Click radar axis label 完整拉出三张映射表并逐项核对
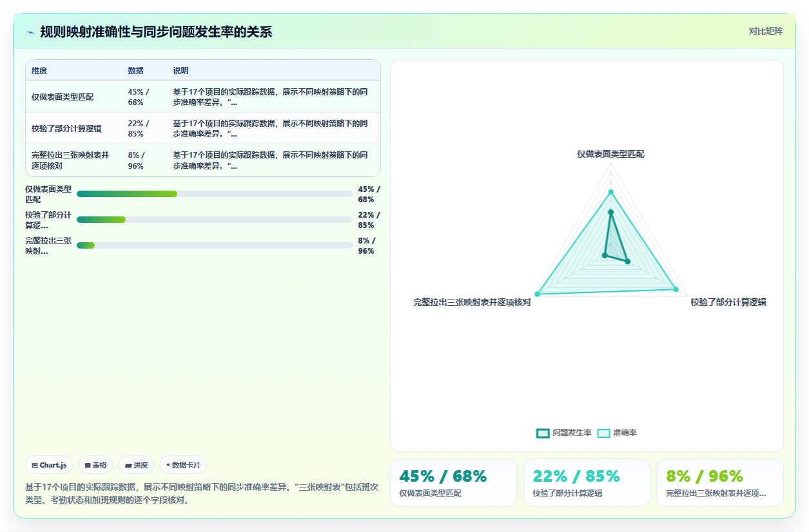Image resolution: width=809 pixels, height=532 pixels. click(472, 302)
